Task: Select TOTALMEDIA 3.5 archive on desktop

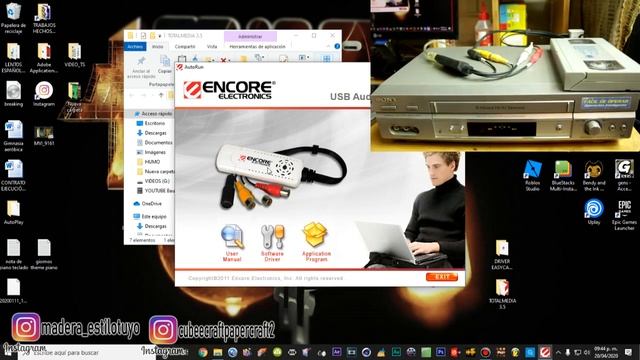Action: pos(502,294)
